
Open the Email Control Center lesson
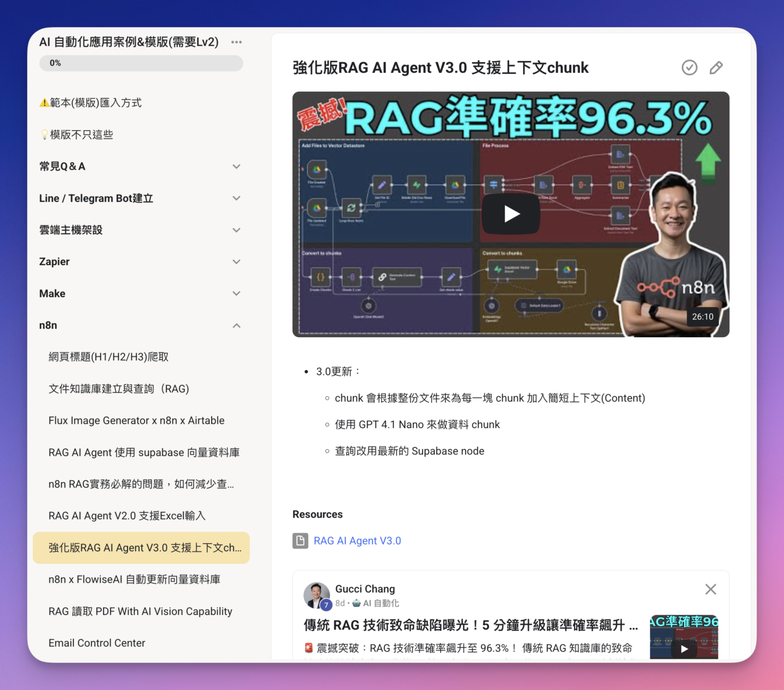(x=97, y=643)
